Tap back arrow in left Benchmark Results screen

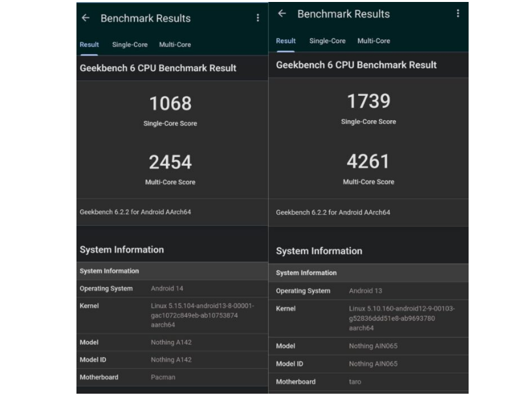click(86, 18)
